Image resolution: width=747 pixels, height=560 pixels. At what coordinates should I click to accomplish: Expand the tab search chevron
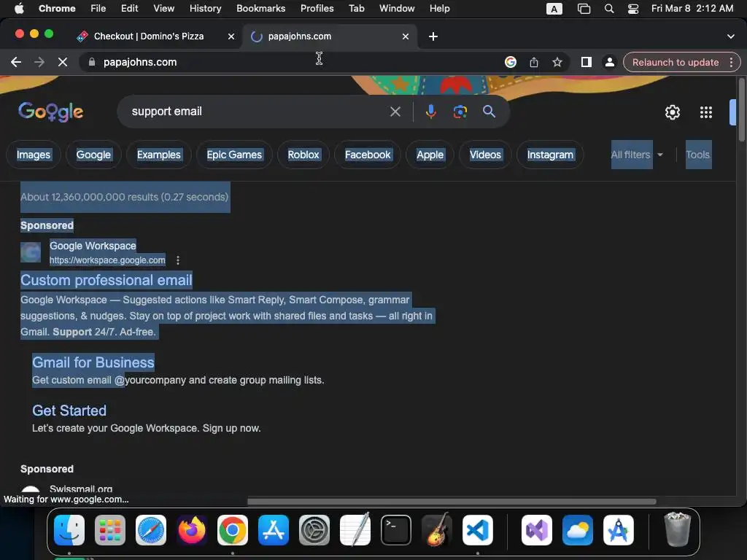pyautogui.click(x=730, y=36)
